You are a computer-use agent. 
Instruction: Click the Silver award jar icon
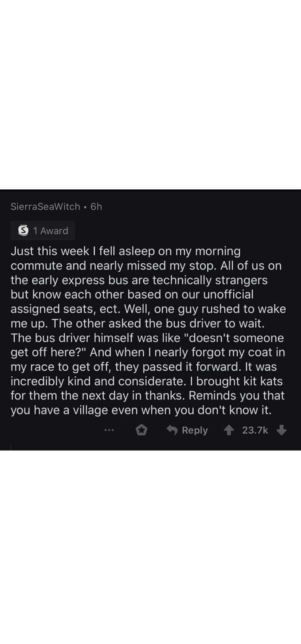click(x=23, y=231)
